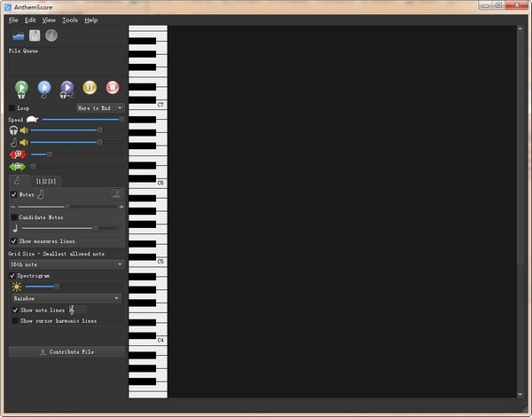Click the vertical zoom slider
Screen dimensions: 532x417
click(77, 154)
